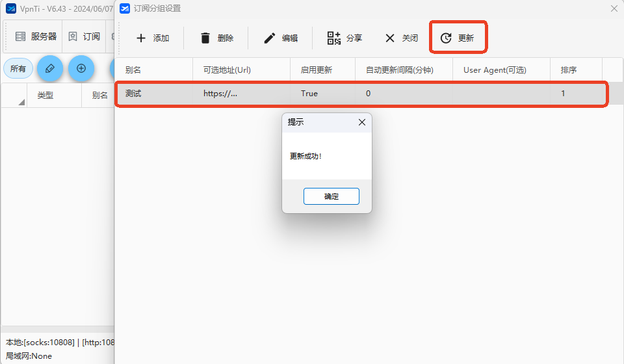624x364 pixels.
Task: Open the 服务器 menu in VpnTi window
Action: [36, 36]
